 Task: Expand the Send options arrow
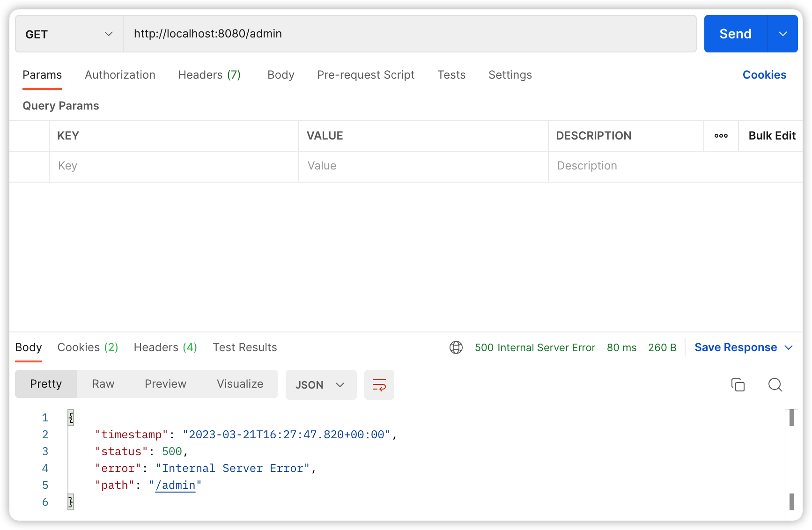coord(783,34)
